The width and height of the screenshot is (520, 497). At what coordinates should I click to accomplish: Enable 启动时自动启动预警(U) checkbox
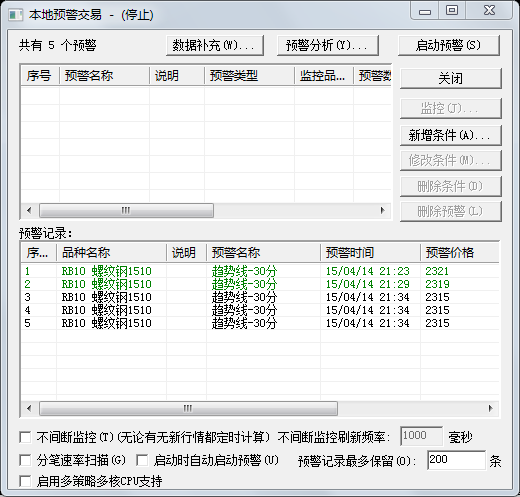142,460
